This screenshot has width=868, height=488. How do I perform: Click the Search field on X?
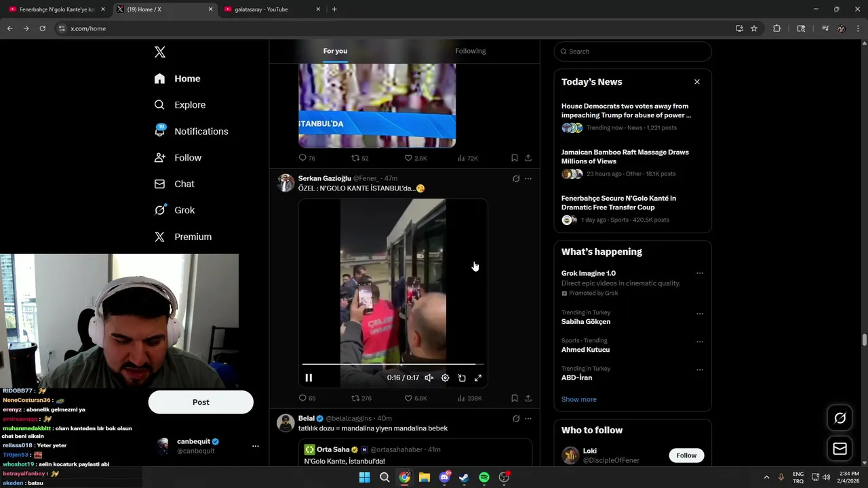[633, 52]
